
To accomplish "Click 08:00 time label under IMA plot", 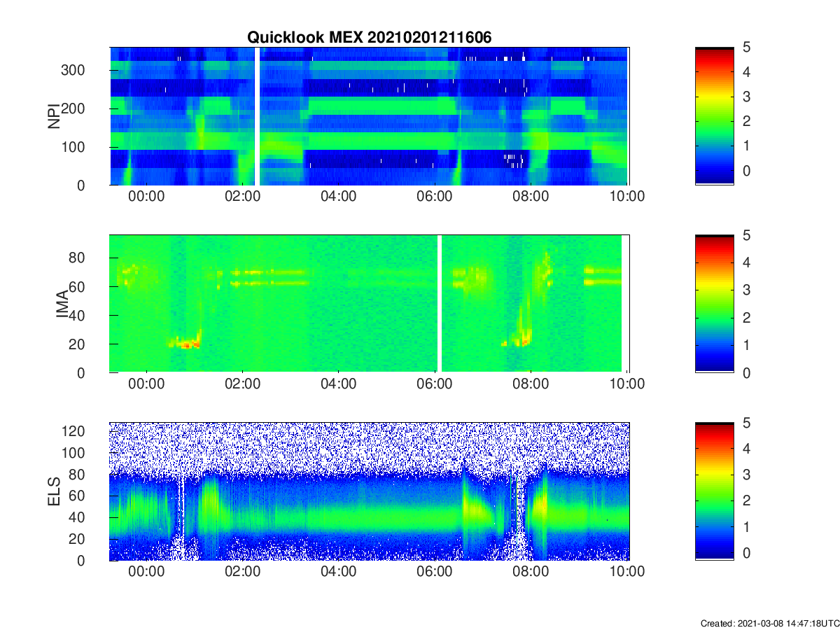I will pos(531,384).
